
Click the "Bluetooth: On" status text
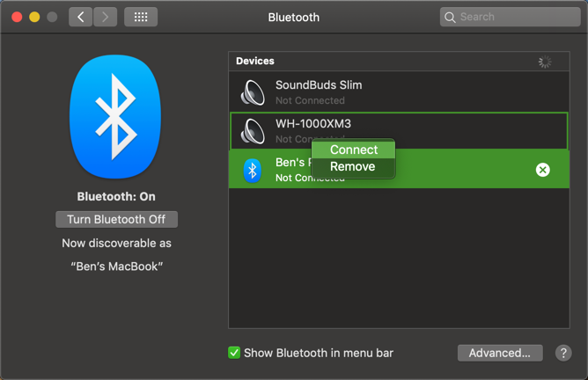[x=116, y=196]
